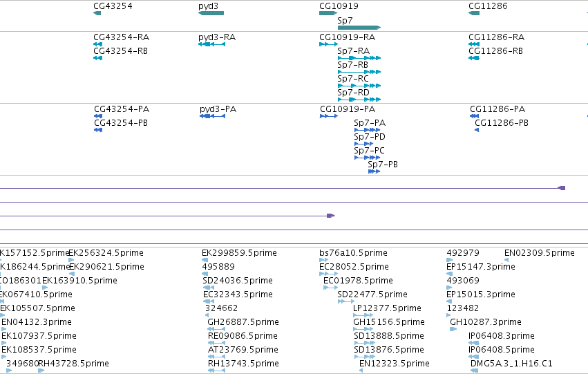588x374 pixels.
Task: Select transcript CG43254-RB
Action: [x=120, y=51]
